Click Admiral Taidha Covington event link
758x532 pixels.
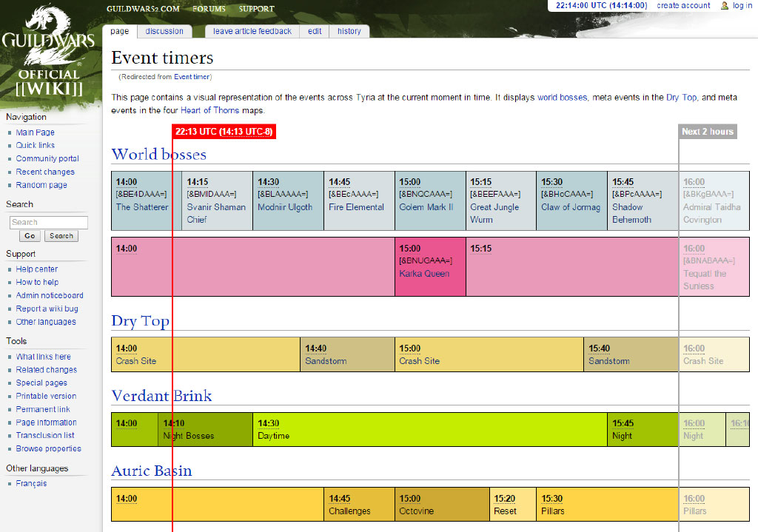[711, 214]
